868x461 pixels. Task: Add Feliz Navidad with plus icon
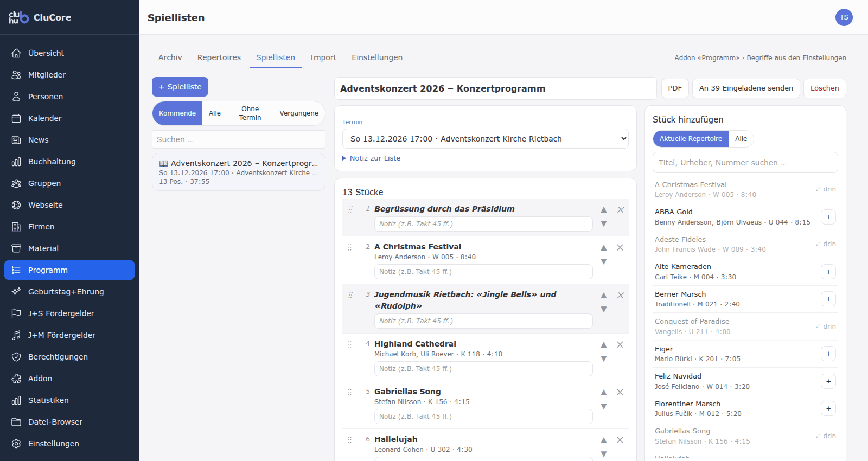pyautogui.click(x=828, y=381)
